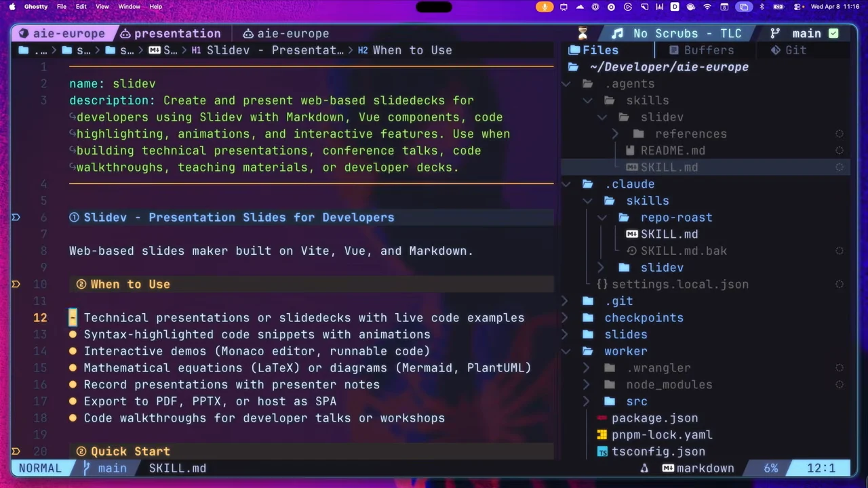Click the 12:1 cursor position indicator
The height and width of the screenshot is (488, 868).
pos(821,468)
